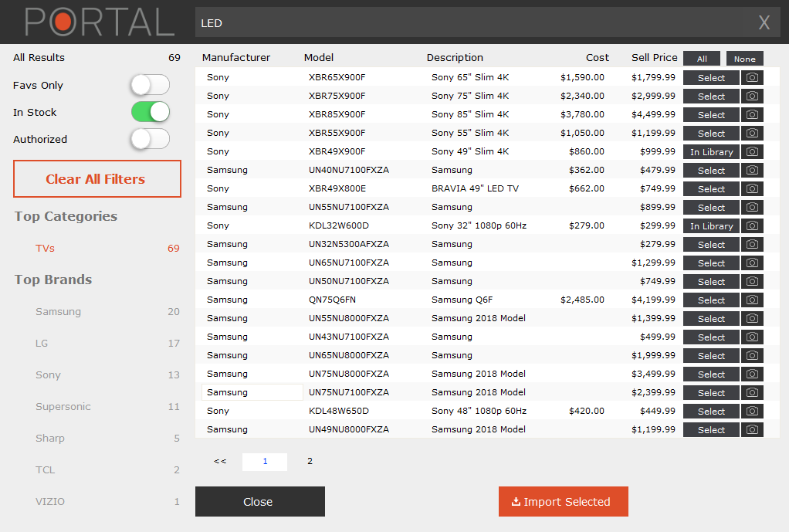Filter by Samsung brand
Image resolution: width=789 pixels, height=532 pixels.
pos(58,312)
